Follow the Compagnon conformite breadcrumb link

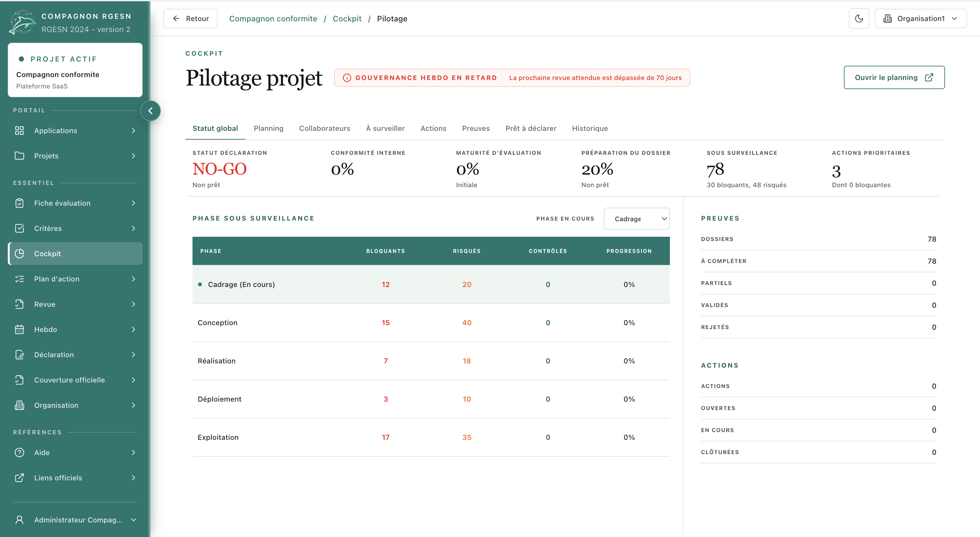click(273, 19)
